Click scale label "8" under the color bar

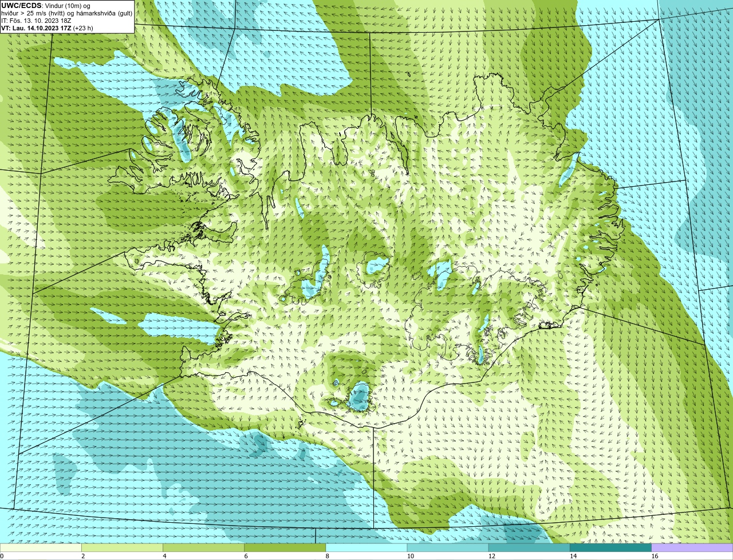point(328,556)
